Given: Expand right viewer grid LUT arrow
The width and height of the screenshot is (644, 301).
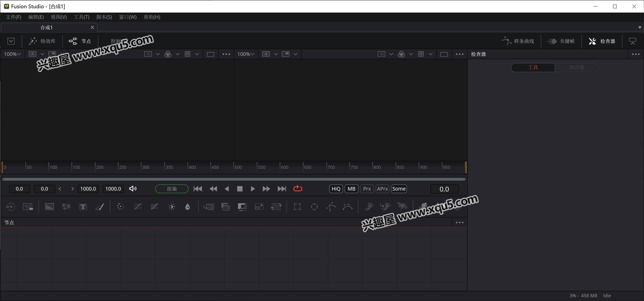Looking at the screenshot, I should coord(431,54).
